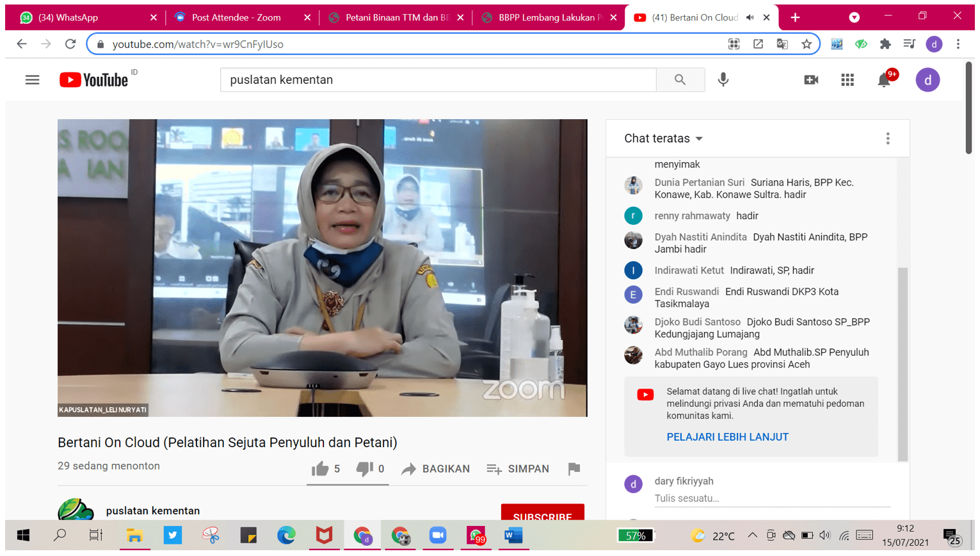Image resolution: width=980 pixels, height=556 pixels.
Task: Click the voice search microphone icon
Action: tap(723, 80)
